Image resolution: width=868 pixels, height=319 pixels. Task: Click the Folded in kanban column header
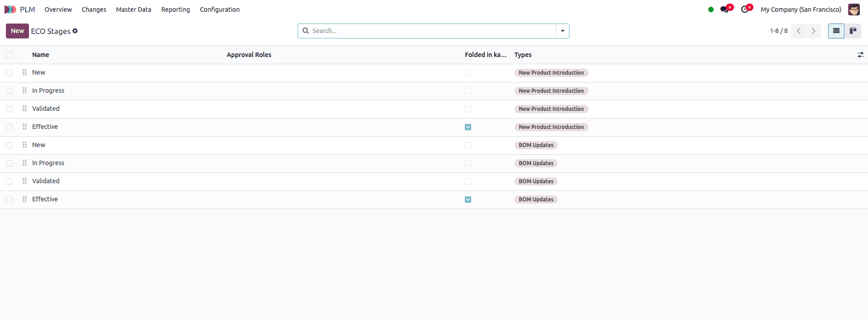click(486, 55)
